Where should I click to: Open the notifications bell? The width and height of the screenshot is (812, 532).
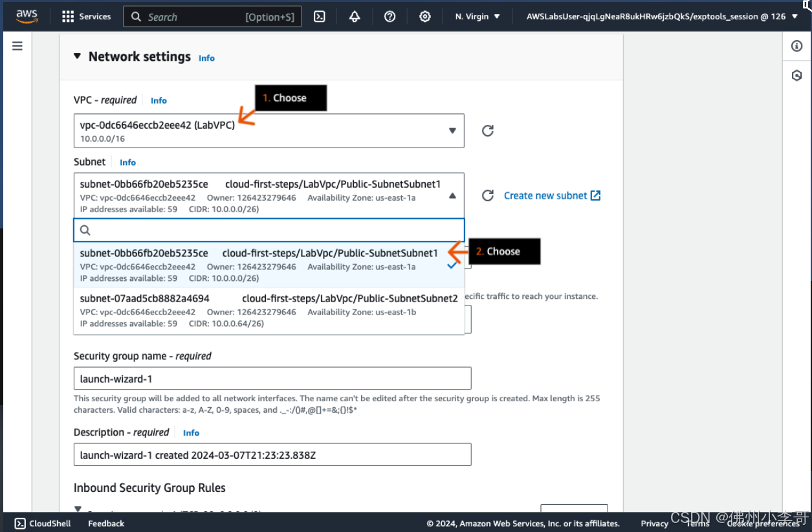coord(355,17)
